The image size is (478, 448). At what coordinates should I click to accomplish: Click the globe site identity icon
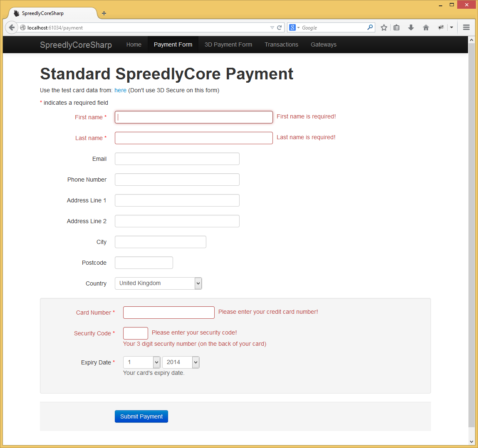[23, 28]
